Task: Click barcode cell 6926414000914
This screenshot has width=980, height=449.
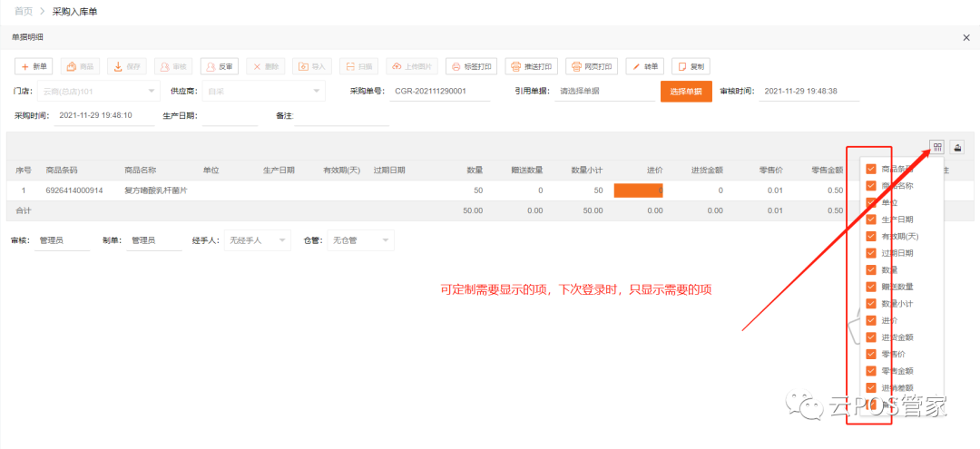Action: coord(74,190)
